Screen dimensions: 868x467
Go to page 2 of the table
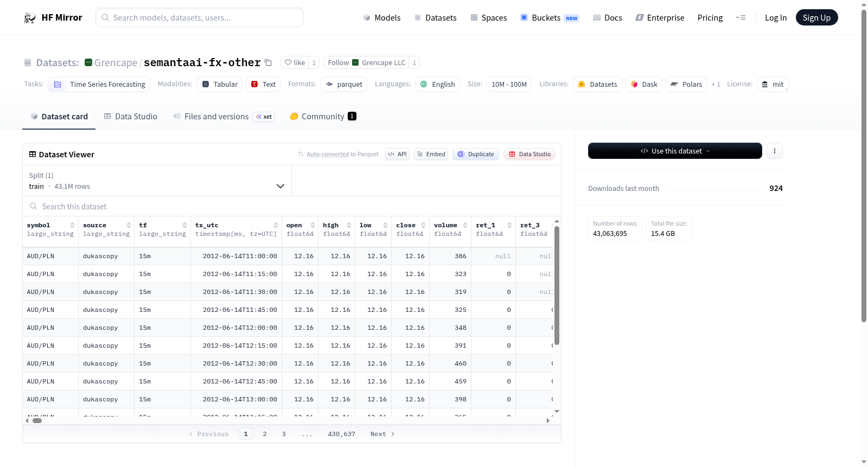(x=265, y=434)
